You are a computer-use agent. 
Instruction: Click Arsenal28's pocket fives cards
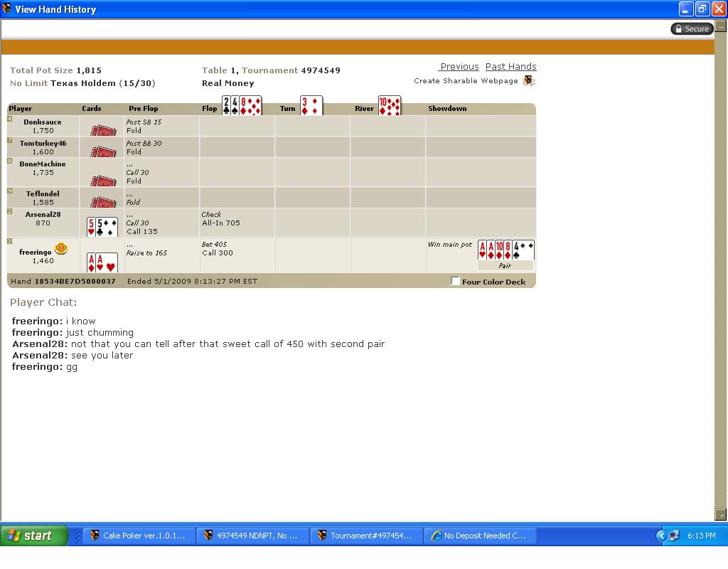point(102,226)
